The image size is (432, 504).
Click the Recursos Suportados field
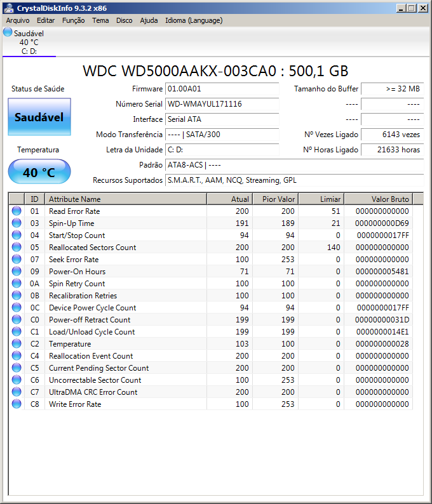[294, 180]
